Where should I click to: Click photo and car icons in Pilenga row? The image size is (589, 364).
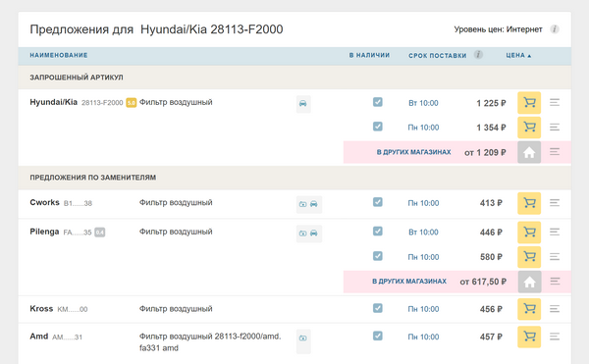309,234
